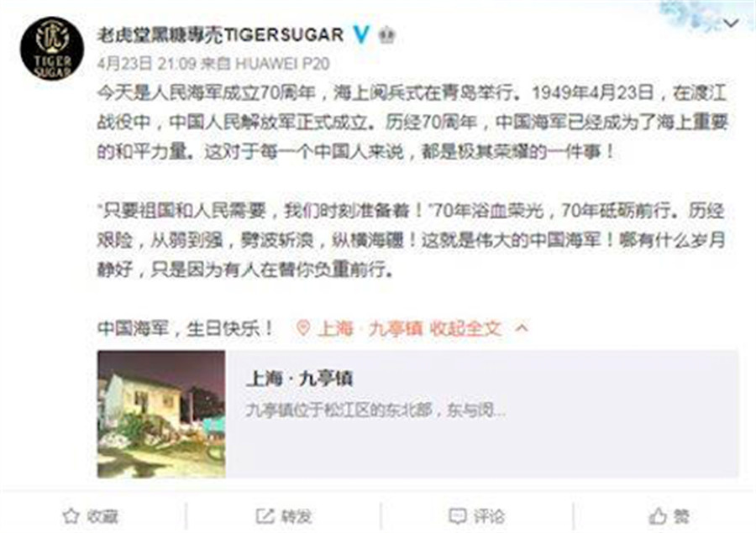Click the thumbs-up like icon

click(658, 516)
